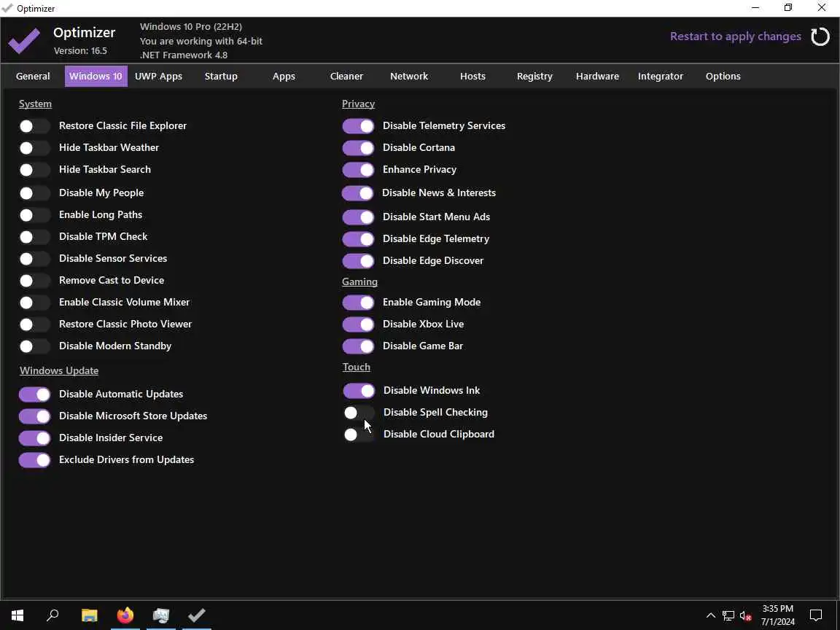Viewport: 840px width, 630px height.
Task: Turn off Disable Insider Service
Action: coord(34,438)
